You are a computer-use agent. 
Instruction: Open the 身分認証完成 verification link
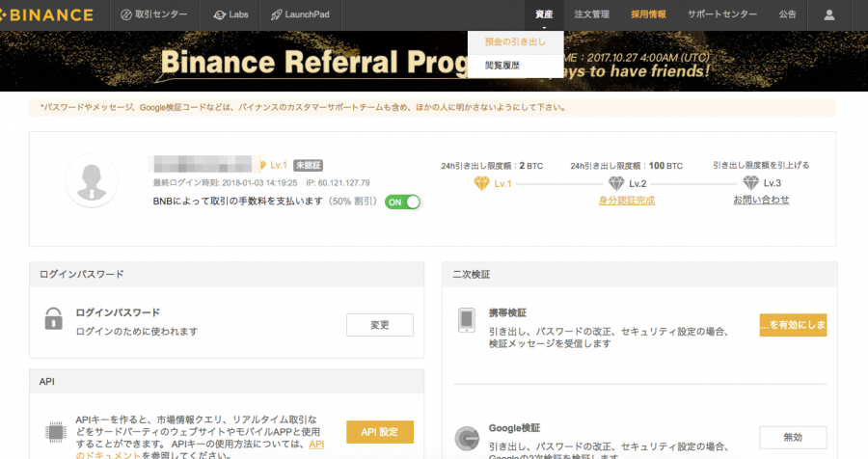tap(627, 201)
